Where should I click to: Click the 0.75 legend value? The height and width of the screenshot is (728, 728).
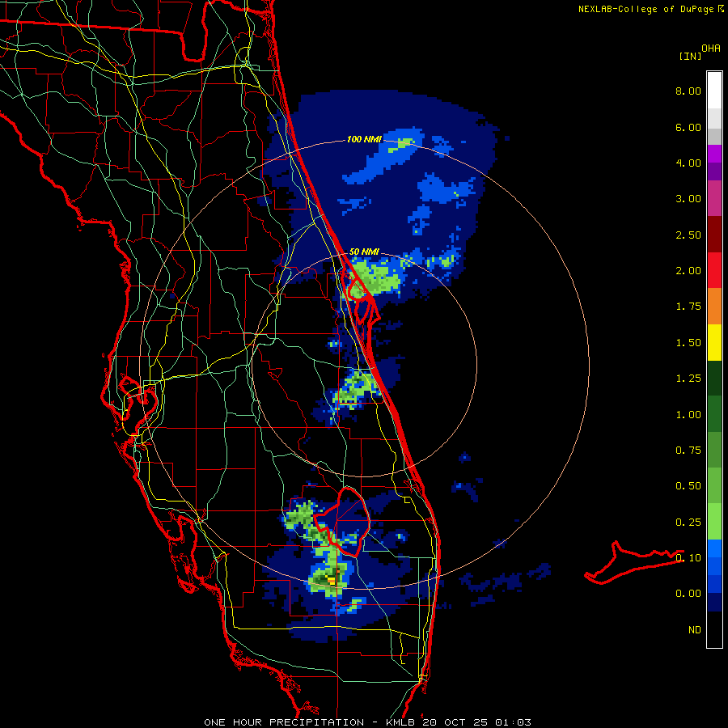(688, 451)
